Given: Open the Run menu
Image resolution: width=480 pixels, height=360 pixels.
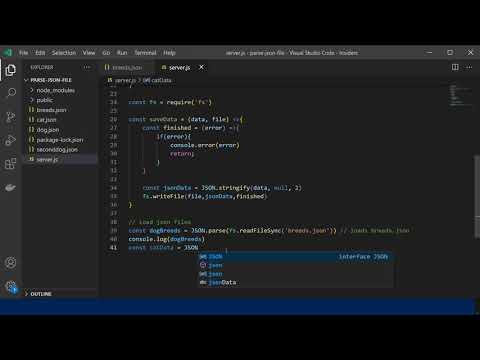Looking at the screenshot, I should pos(122,53).
